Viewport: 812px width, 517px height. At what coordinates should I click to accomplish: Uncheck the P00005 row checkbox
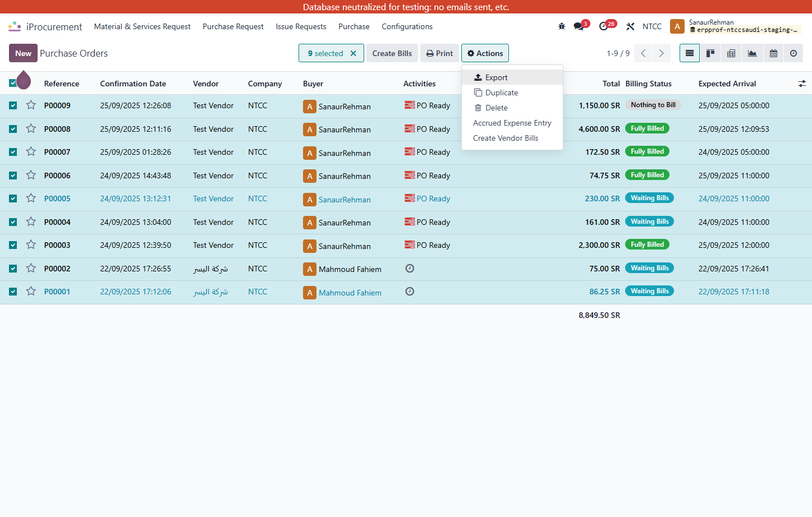(x=13, y=199)
